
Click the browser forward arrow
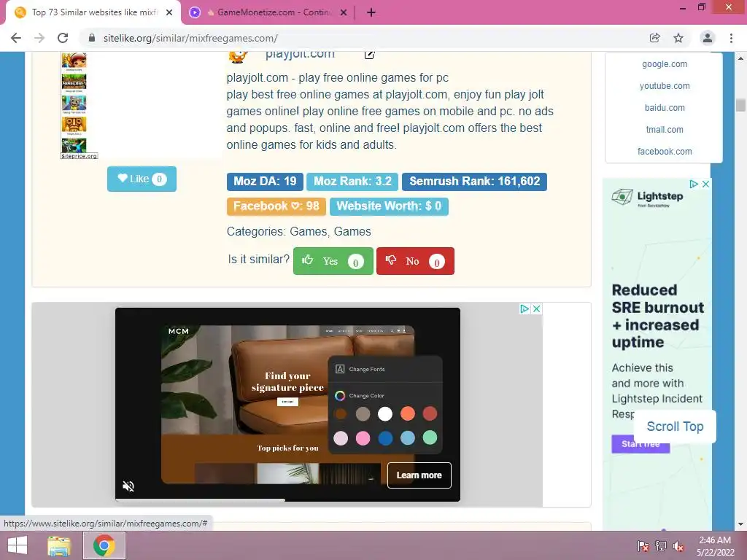[x=39, y=38]
